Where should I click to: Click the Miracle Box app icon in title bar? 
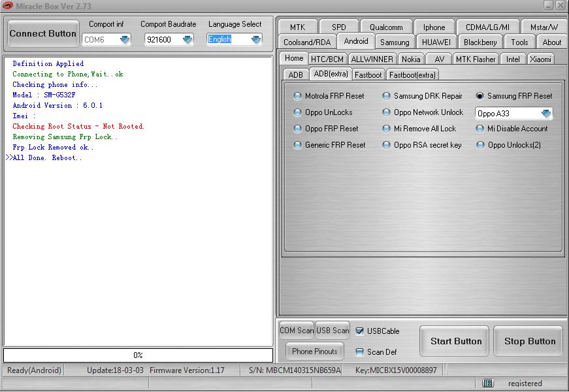[7, 6]
